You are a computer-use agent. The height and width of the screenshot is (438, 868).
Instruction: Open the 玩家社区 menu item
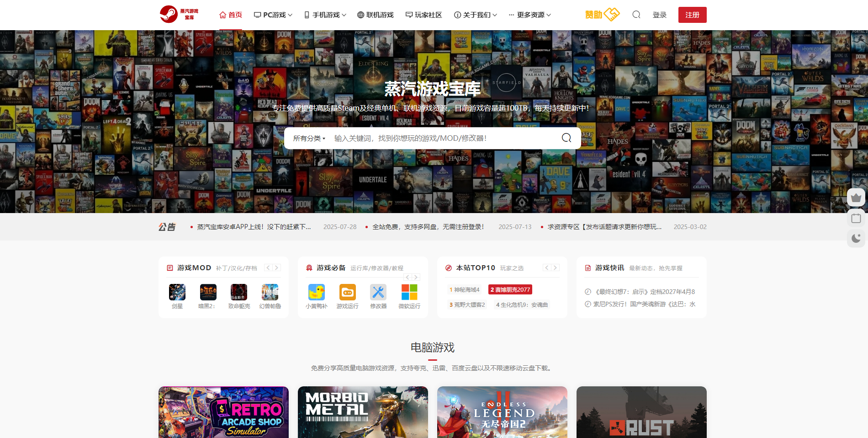(x=424, y=15)
